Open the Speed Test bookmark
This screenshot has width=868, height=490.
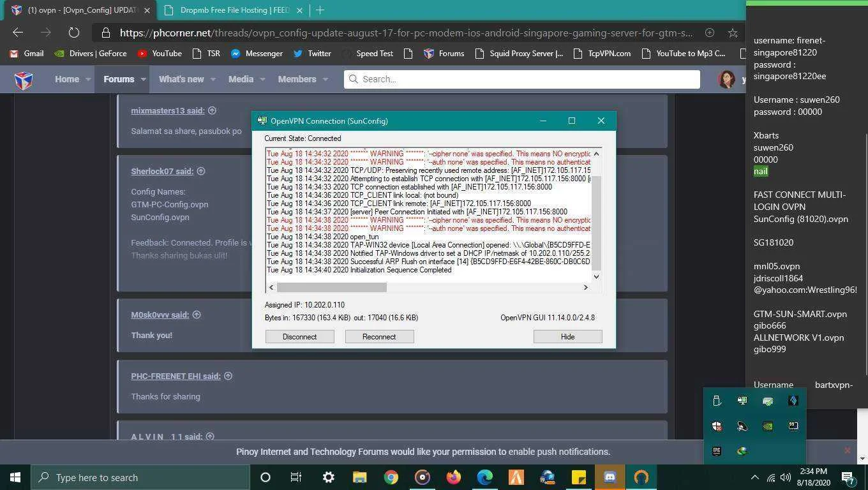(x=367, y=54)
